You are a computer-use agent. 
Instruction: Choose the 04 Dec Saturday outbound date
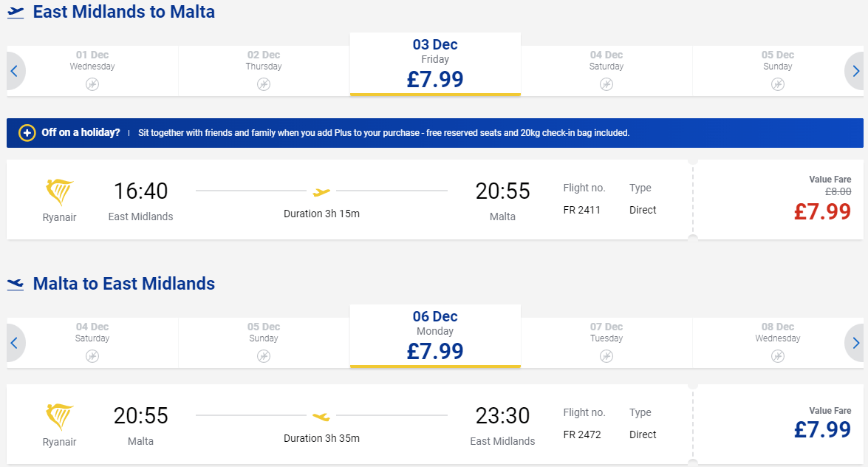[606, 70]
